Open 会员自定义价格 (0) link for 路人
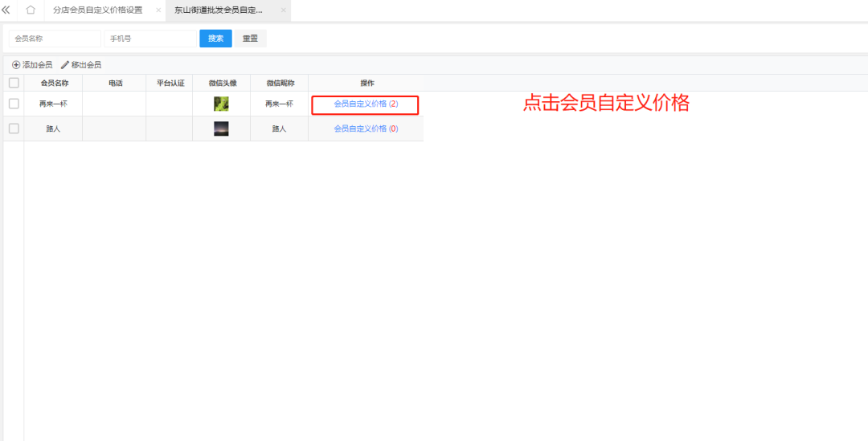The width and height of the screenshot is (868, 441). tap(366, 129)
